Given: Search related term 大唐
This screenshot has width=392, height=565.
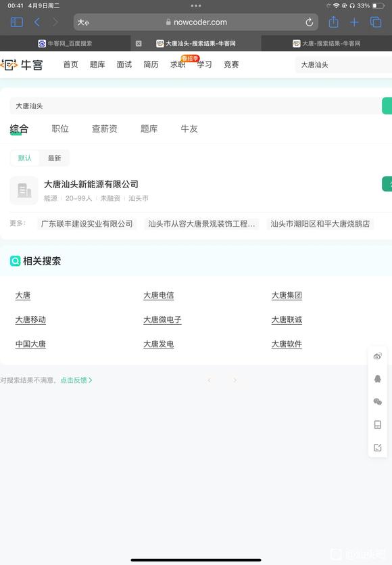Looking at the screenshot, I should (23, 296).
